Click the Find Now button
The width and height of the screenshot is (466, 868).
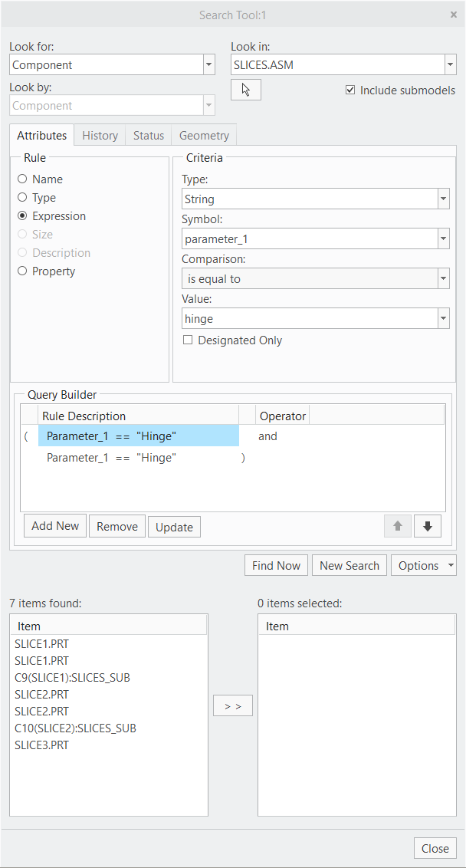point(275,565)
